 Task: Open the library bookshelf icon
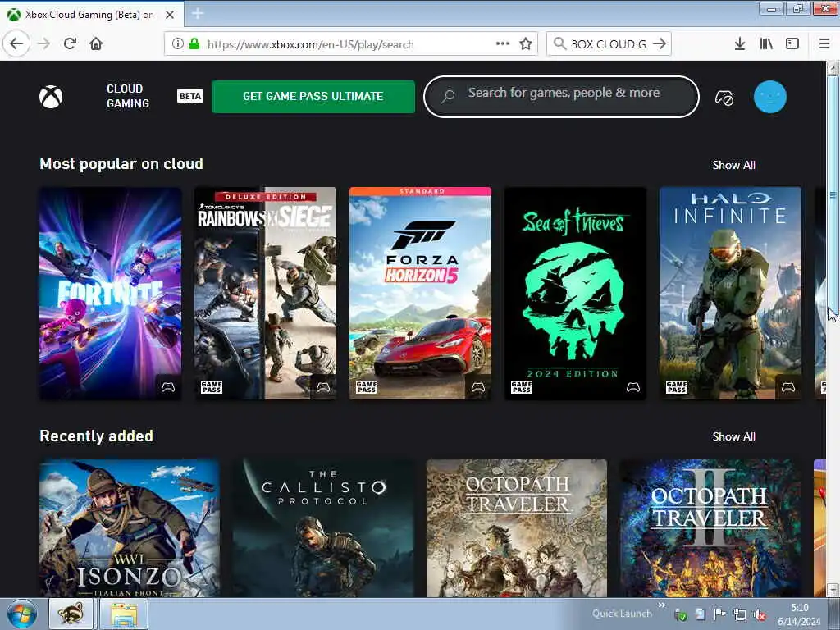(x=766, y=44)
